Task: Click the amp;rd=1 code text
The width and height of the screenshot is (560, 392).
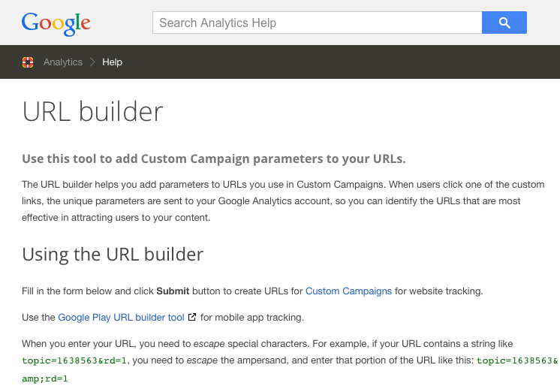Action: click(45, 378)
